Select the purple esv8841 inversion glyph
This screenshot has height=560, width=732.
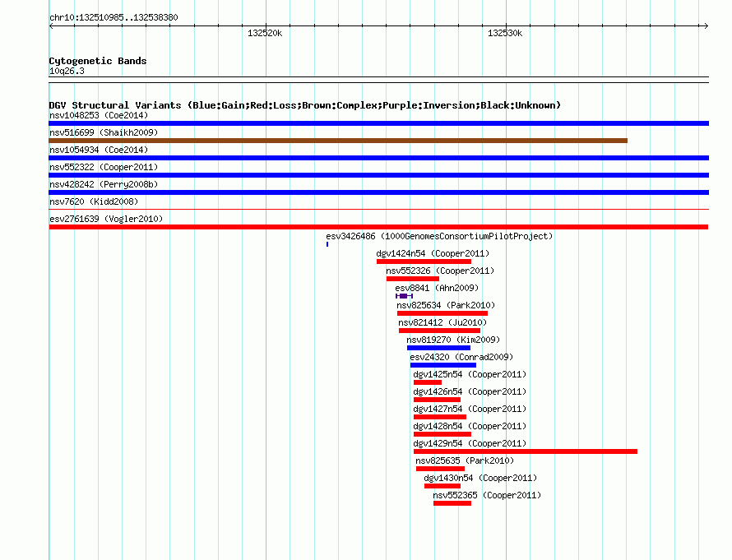[x=405, y=296]
